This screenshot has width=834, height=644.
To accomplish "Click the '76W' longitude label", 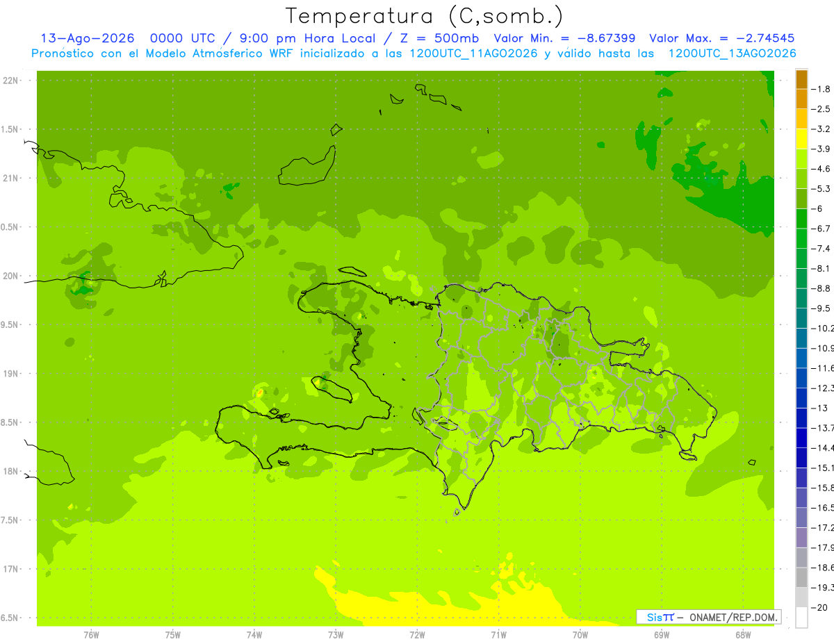I will point(91,634).
